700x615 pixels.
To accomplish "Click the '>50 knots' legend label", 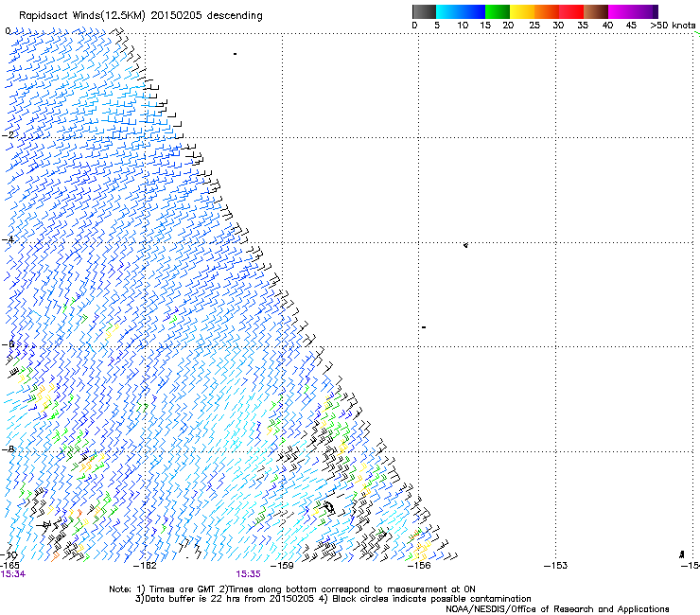I will [673, 26].
